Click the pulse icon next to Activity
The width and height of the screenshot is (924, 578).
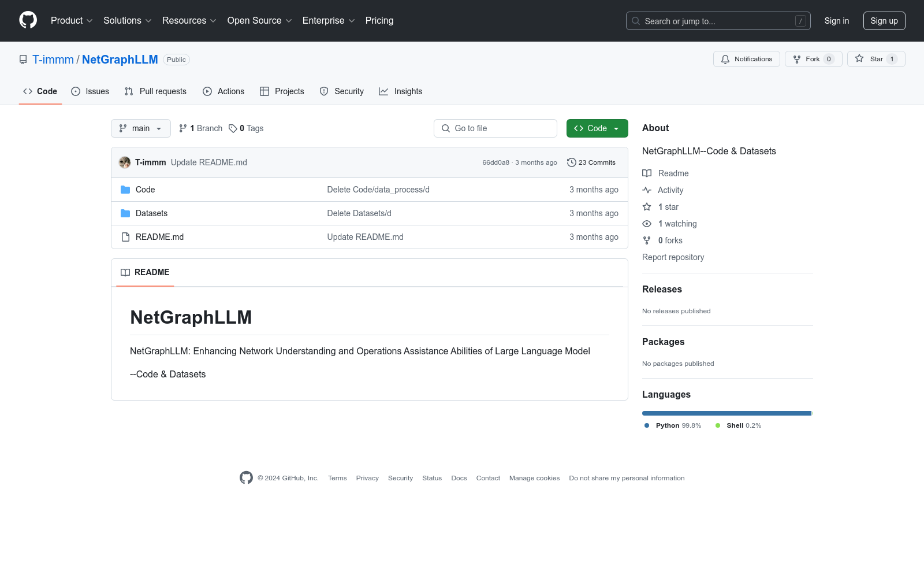click(x=647, y=190)
